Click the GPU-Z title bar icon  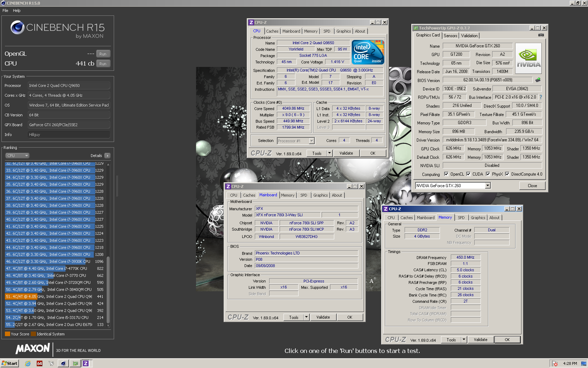pyautogui.click(x=416, y=28)
